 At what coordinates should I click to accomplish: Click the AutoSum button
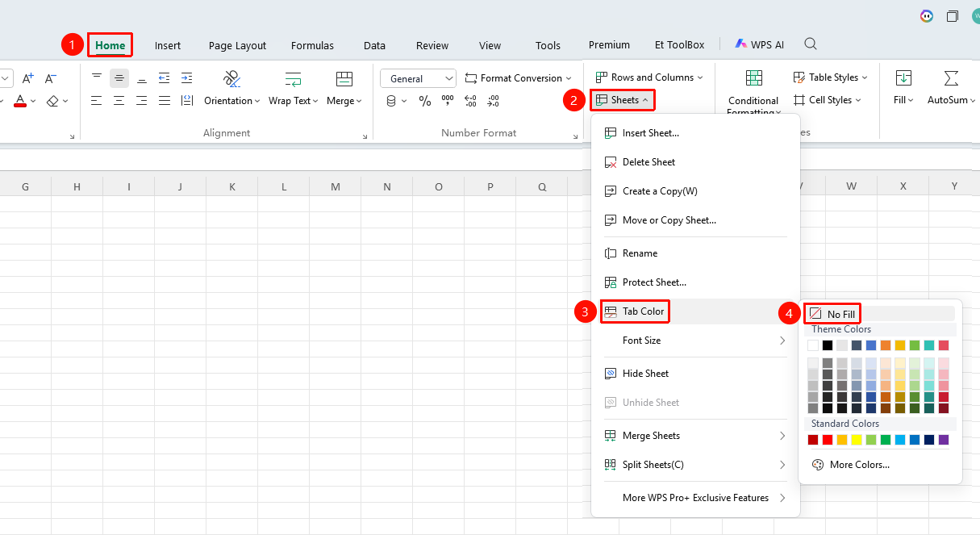(x=950, y=89)
